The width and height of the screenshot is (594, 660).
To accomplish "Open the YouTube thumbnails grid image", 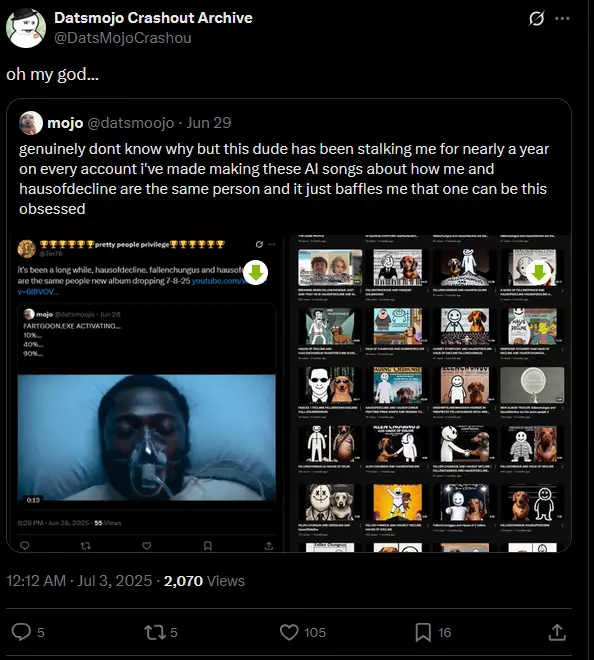I will (x=429, y=393).
